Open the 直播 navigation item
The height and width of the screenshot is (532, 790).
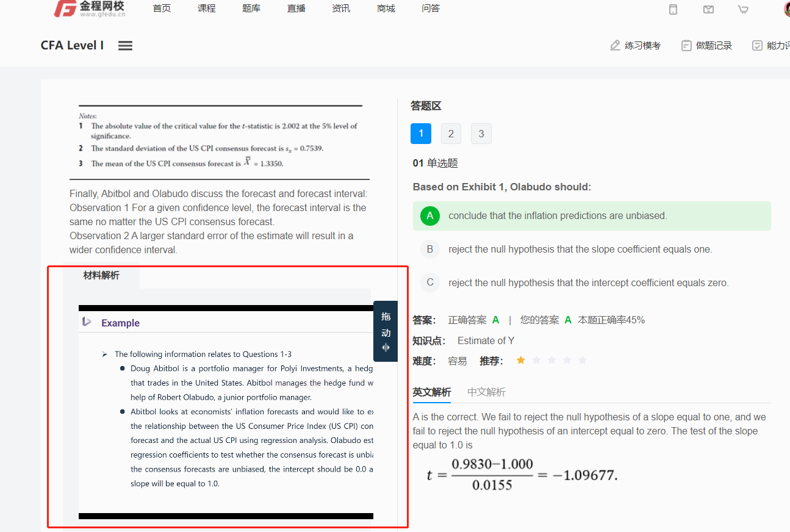pos(296,9)
